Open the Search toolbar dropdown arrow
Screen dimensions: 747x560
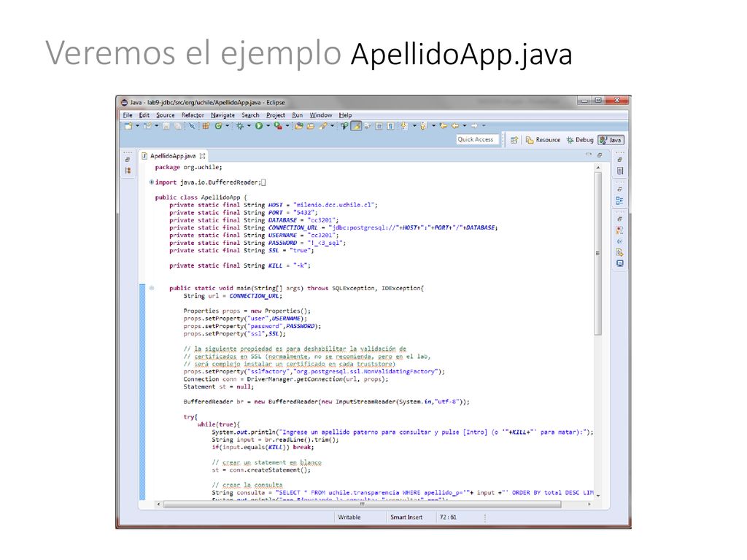coord(332,125)
